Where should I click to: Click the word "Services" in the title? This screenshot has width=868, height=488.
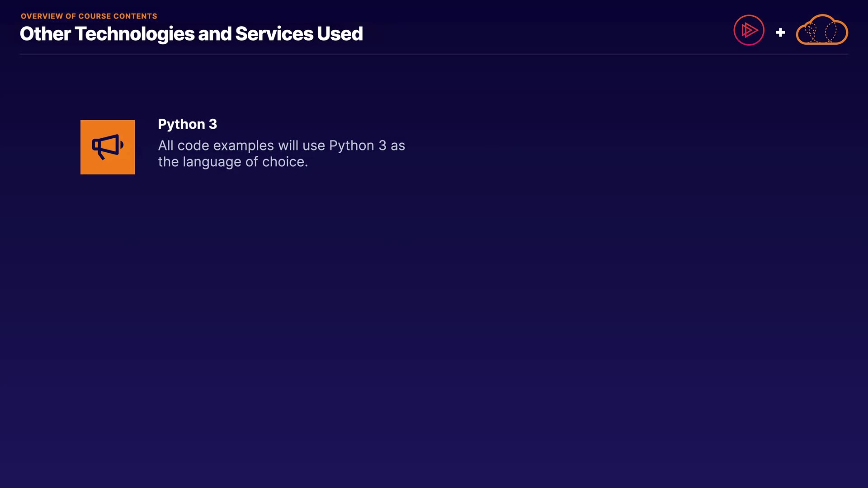tap(274, 34)
